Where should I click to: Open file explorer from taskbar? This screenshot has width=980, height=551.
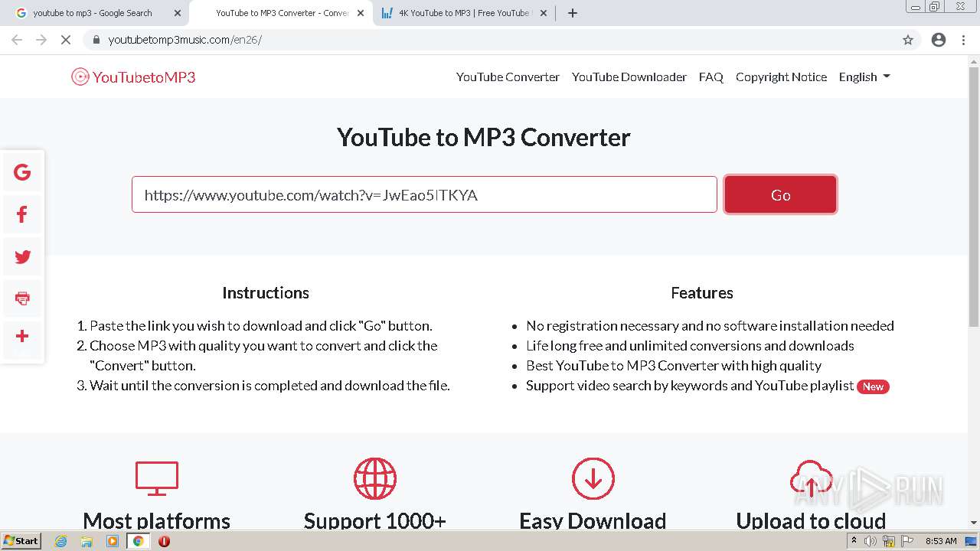[x=87, y=541]
